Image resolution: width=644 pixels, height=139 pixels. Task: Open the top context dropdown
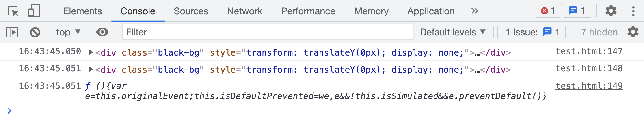pyautogui.click(x=68, y=32)
